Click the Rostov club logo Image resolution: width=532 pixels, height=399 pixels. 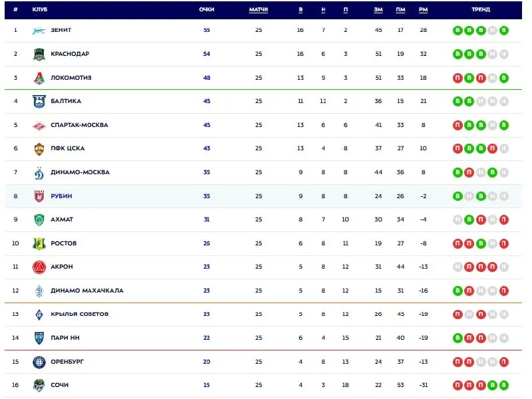[x=39, y=243]
